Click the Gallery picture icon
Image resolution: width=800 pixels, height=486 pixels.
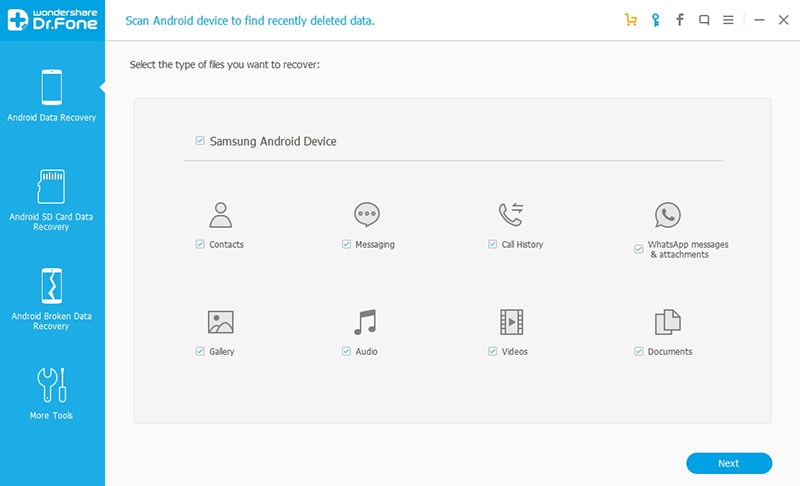point(220,322)
